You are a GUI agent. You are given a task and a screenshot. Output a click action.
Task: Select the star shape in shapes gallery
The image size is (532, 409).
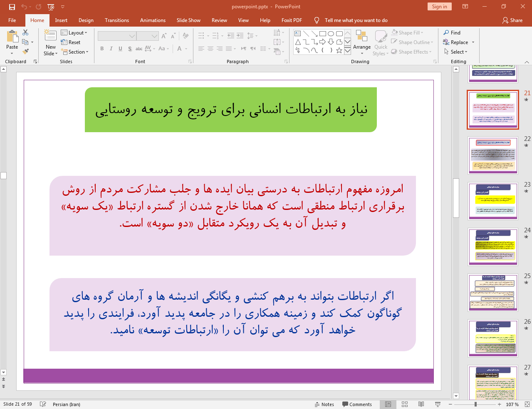point(339,50)
